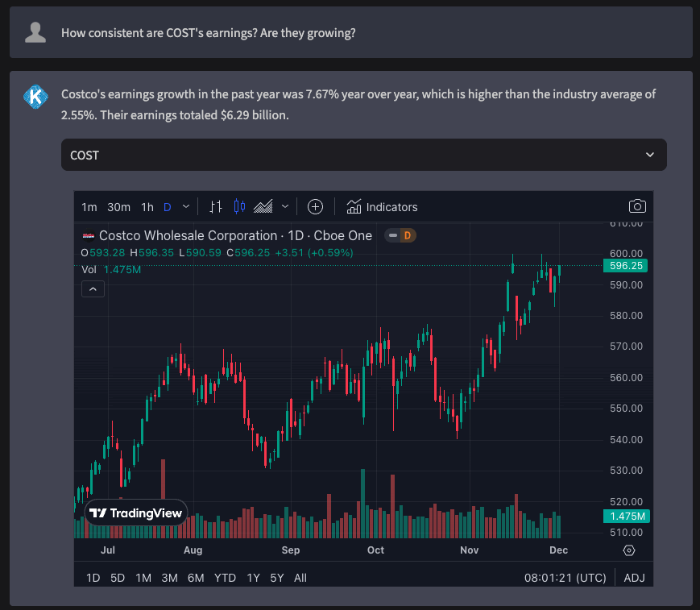Open the Indicators menu
This screenshot has width=700, height=610.
click(x=383, y=207)
